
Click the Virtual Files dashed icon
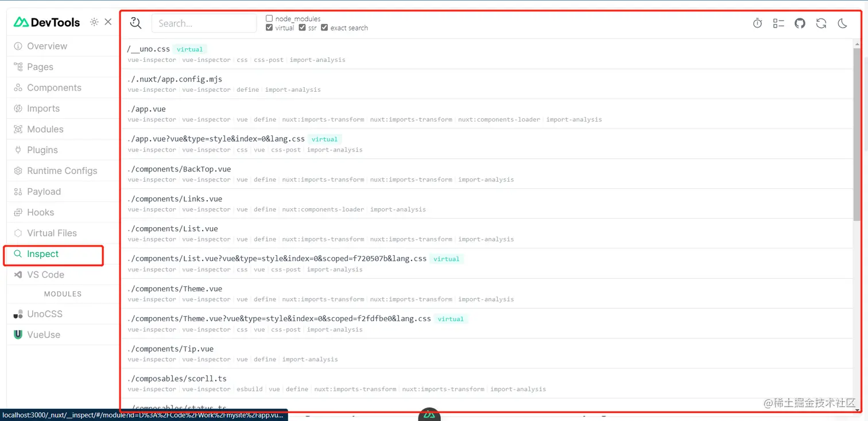pyautogui.click(x=18, y=233)
